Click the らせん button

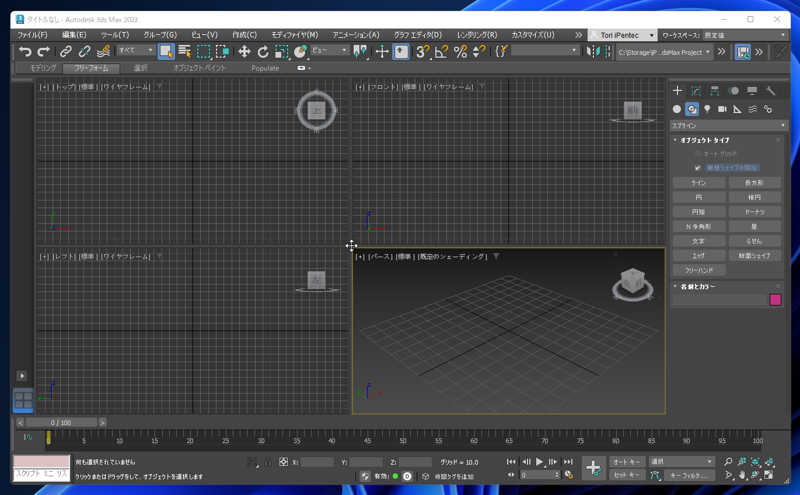pos(755,241)
